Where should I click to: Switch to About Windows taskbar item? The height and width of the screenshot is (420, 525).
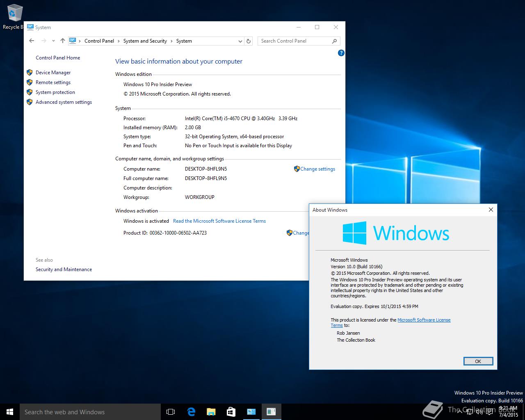point(271,412)
